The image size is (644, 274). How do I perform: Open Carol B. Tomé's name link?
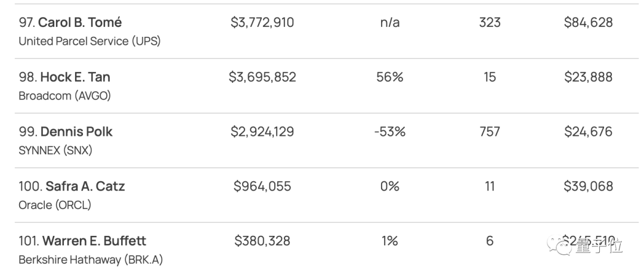pos(80,23)
